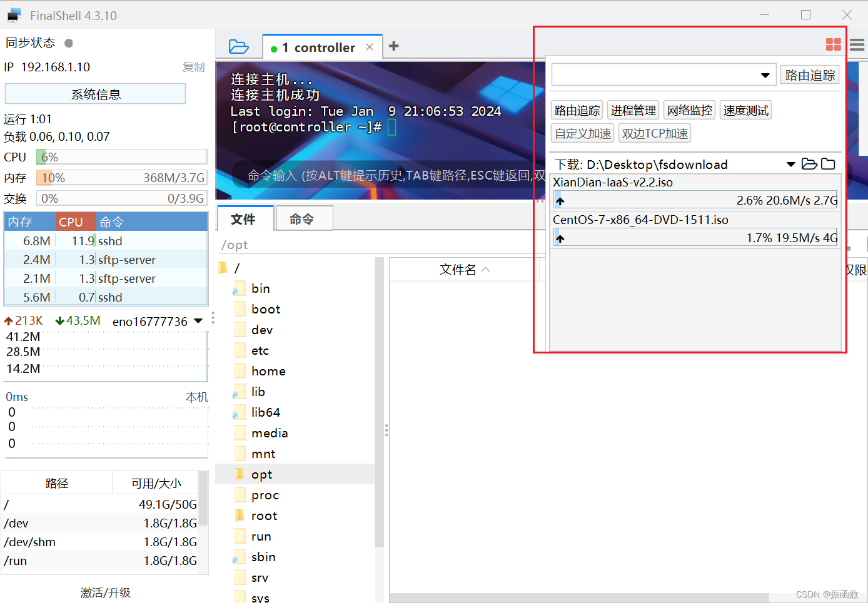
Task: Click the disk list vertical scrollbar
Action: tap(203, 499)
